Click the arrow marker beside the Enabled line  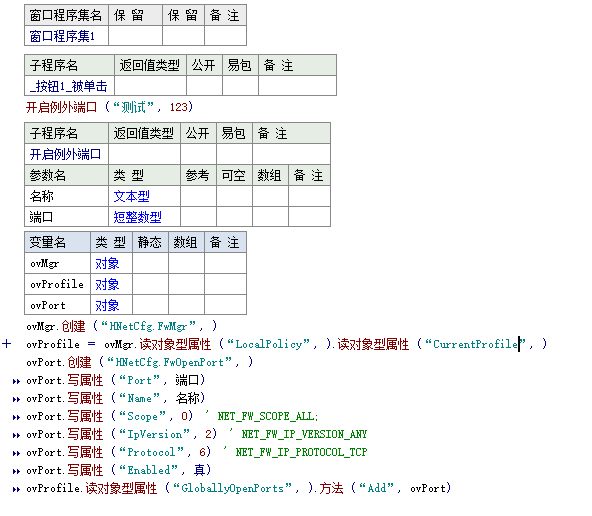[x=16, y=471]
